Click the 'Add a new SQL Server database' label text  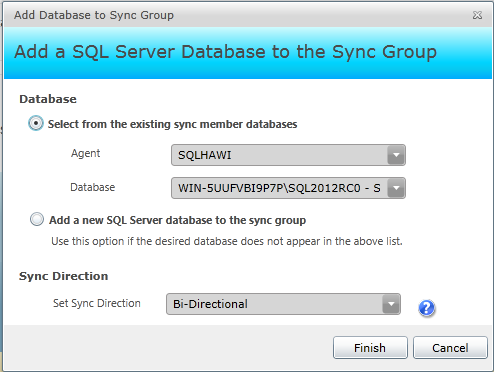pyautogui.click(x=177, y=220)
